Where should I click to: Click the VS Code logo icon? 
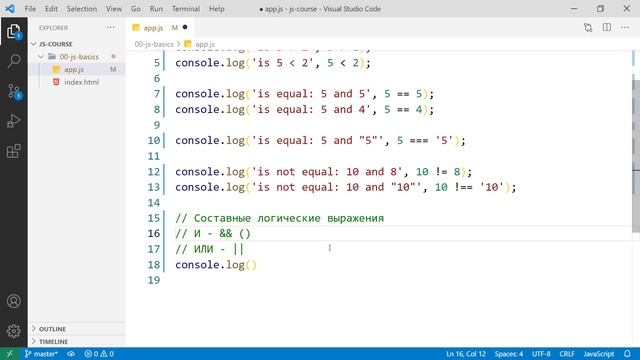pos(10,9)
